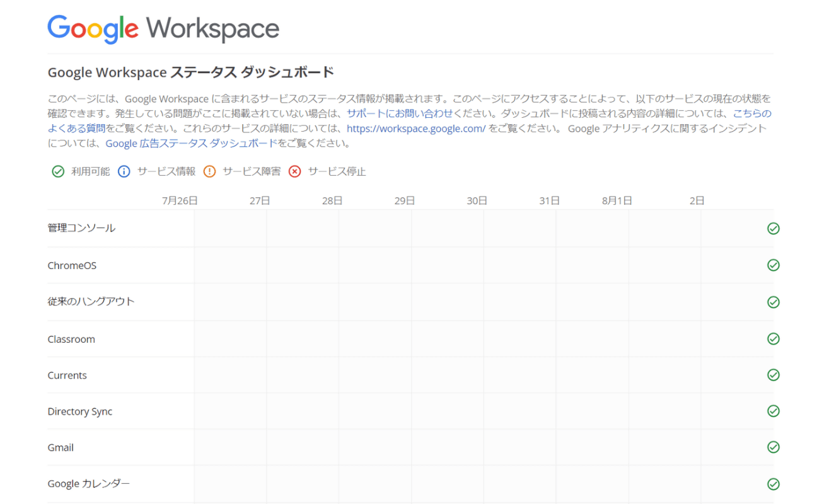Click the Google Workspace logo
This screenshot has width=829, height=504.
(x=163, y=29)
